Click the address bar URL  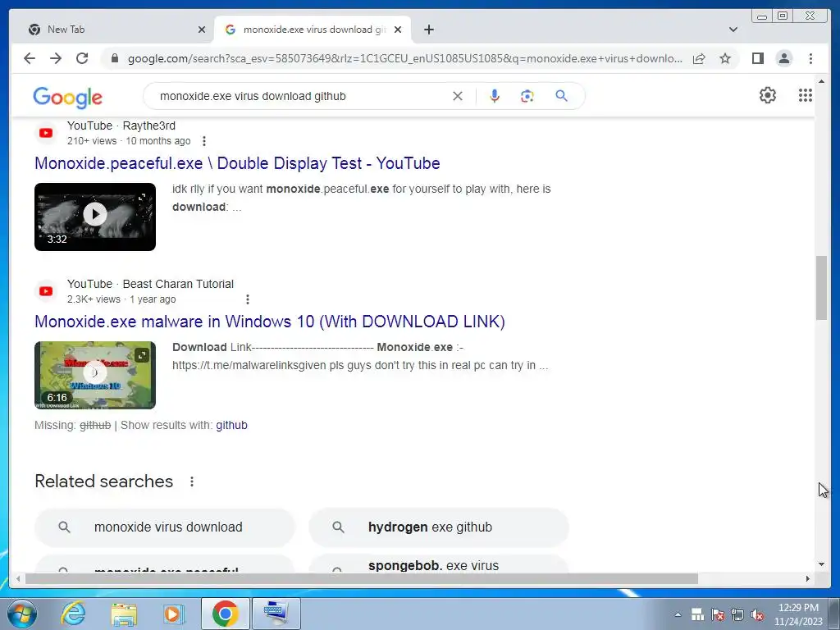(x=404, y=58)
